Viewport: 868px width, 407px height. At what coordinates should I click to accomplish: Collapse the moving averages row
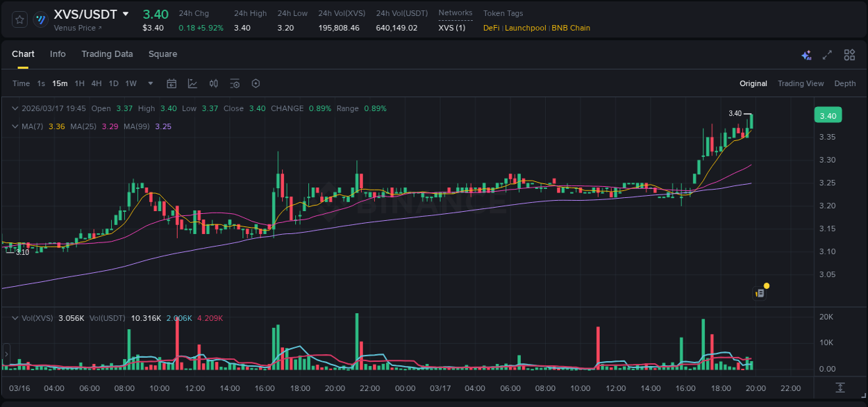tap(15, 126)
